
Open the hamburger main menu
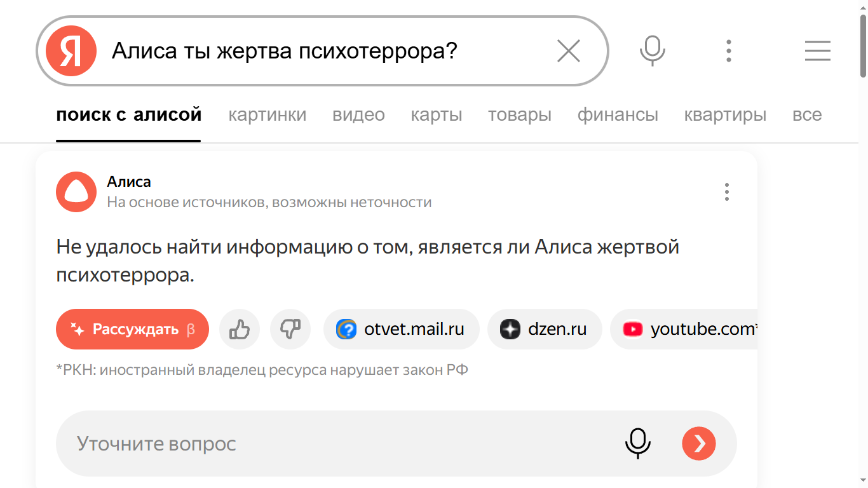coord(817,51)
